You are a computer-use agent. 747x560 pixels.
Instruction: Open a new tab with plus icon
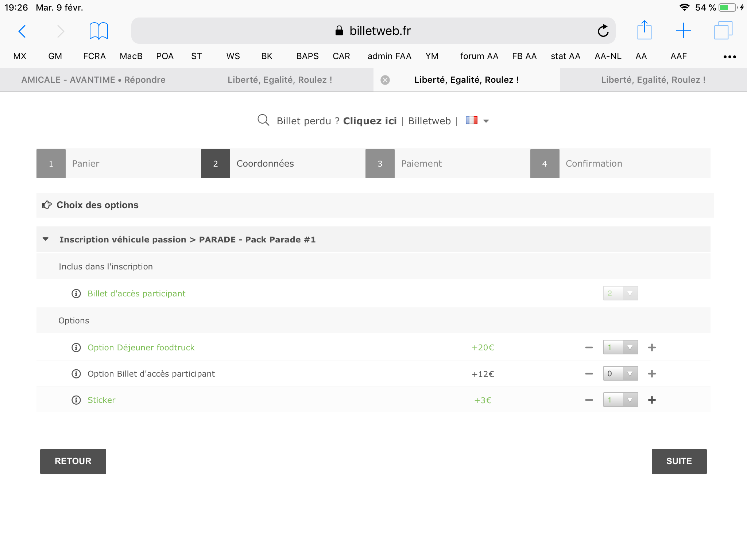(683, 31)
